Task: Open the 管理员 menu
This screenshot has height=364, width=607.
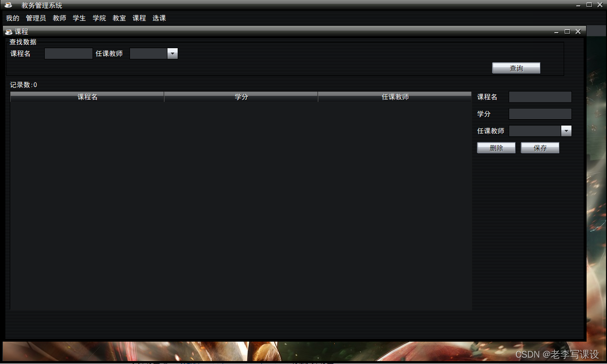Action: tap(36, 18)
